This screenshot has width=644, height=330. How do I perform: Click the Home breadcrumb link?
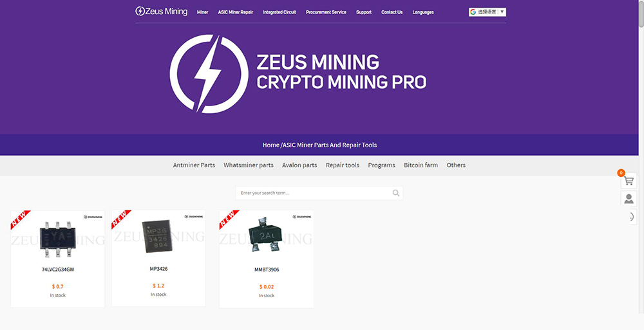pos(270,145)
